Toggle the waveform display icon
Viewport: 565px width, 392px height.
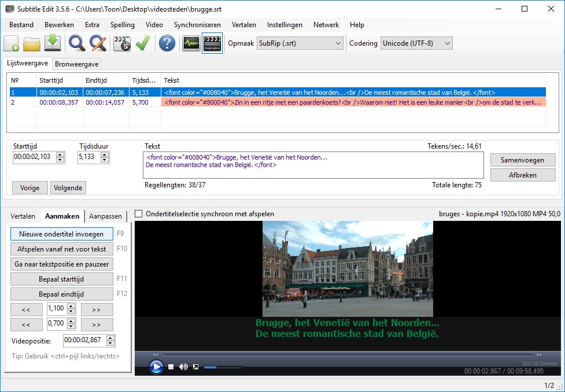pyautogui.click(x=191, y=43)
